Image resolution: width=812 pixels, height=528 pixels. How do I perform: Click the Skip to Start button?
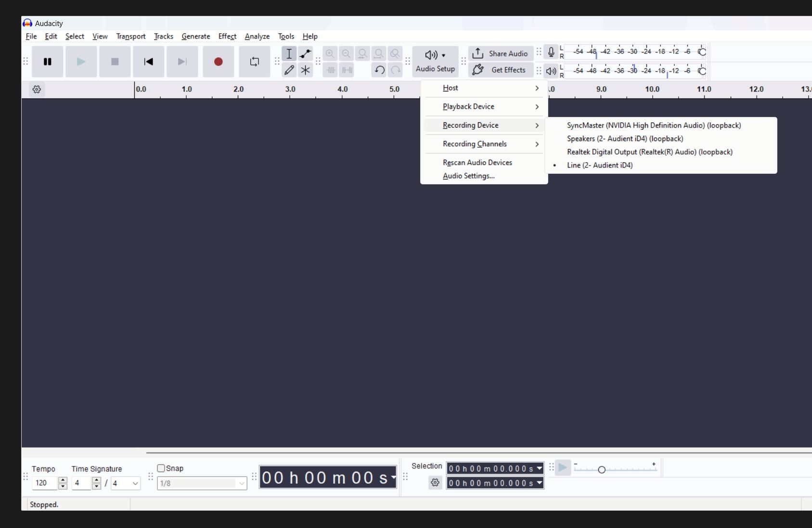[x=148, y=62]
